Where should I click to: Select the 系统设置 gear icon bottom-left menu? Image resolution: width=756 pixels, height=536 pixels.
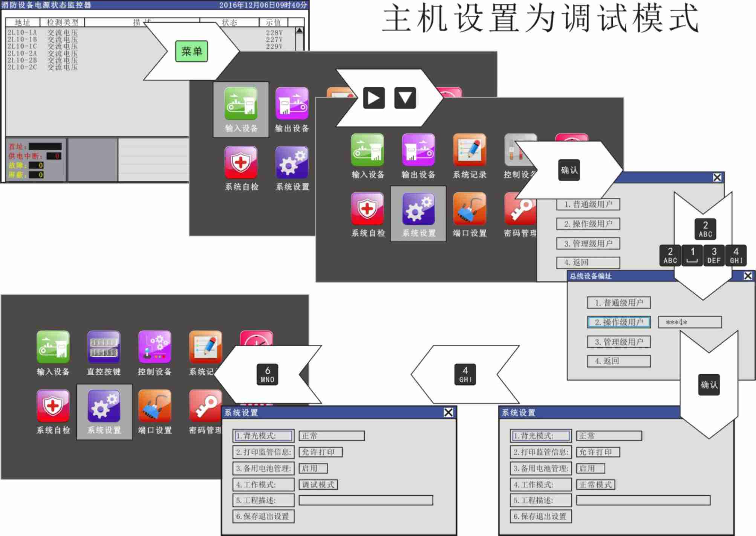104,406
